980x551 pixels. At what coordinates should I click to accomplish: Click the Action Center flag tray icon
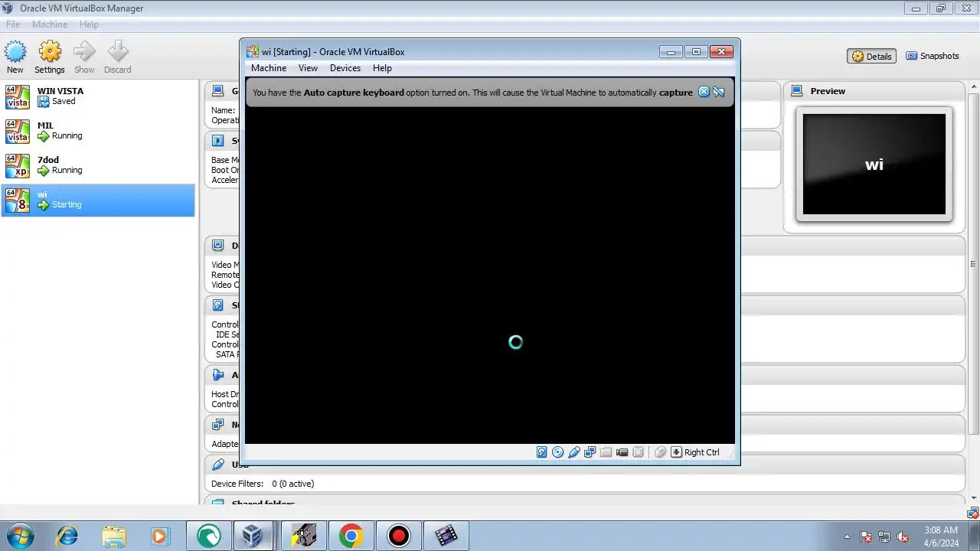(x=867, y=536)
